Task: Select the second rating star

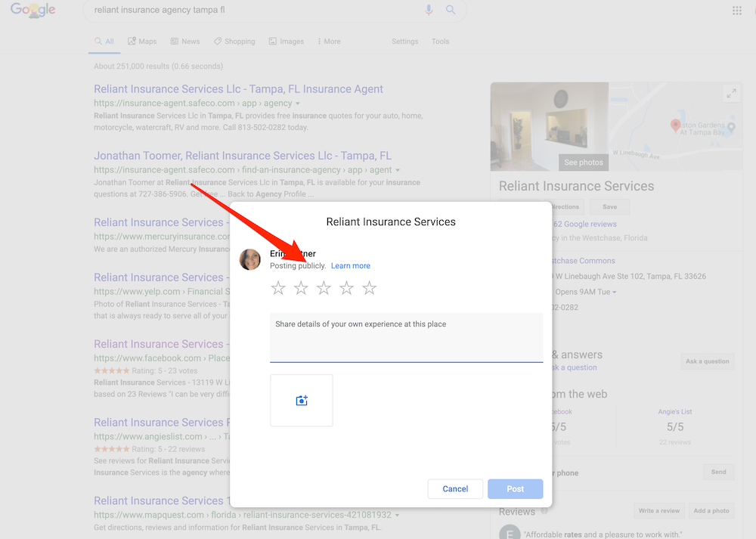Action: pos(301,288)
